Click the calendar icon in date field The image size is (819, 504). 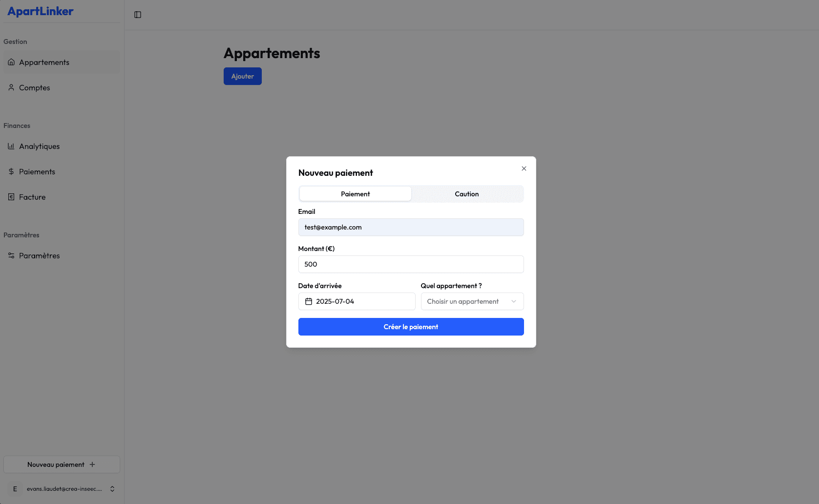pyautogui.click(x=309, y=301)
